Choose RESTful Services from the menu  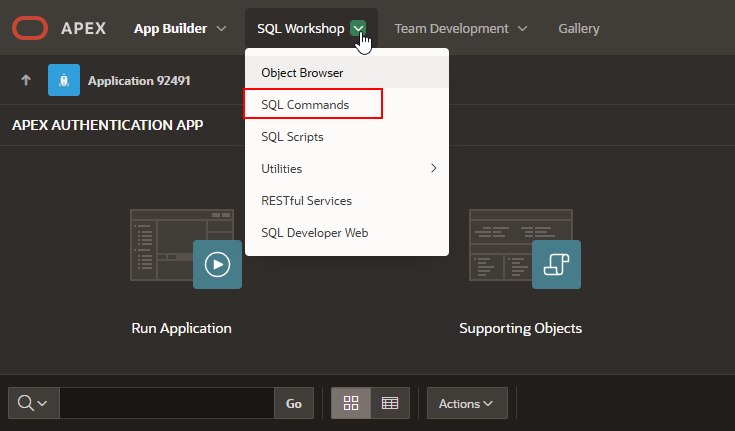347,201
